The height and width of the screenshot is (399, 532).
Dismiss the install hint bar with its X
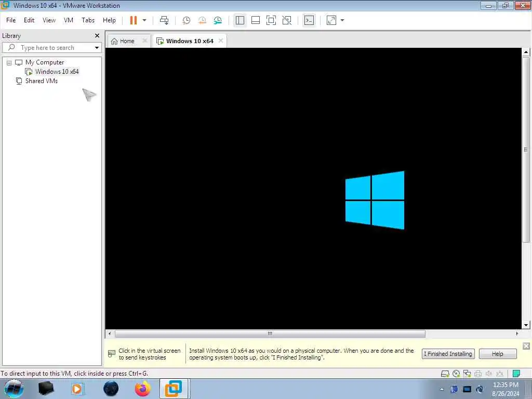click(526, 346)
